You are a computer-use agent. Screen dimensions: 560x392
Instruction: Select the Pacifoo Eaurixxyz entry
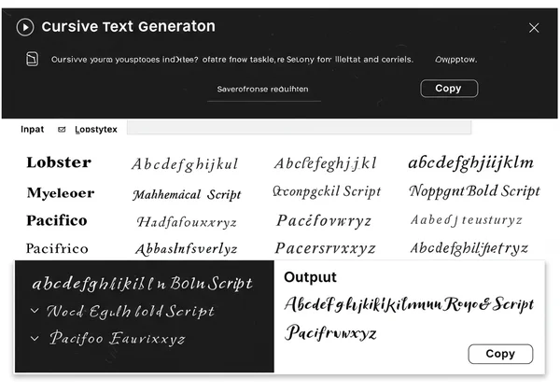click(118, 339)
